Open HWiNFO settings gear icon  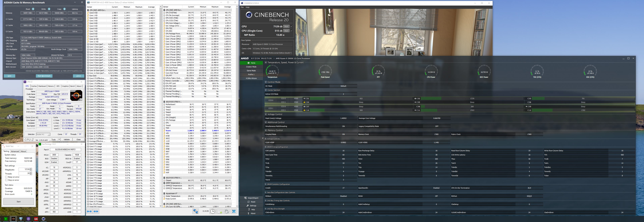tap(227, 211)
